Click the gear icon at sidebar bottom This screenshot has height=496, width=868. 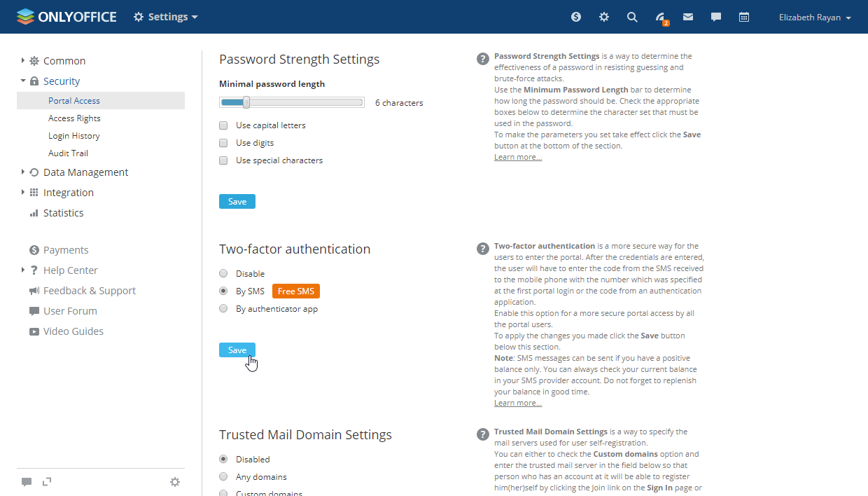pos(175,482)
